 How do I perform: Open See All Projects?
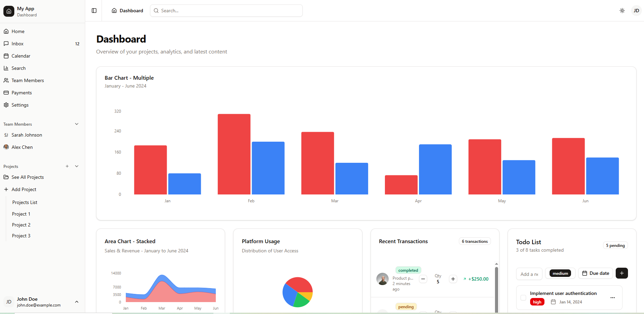tap(42, 177)
